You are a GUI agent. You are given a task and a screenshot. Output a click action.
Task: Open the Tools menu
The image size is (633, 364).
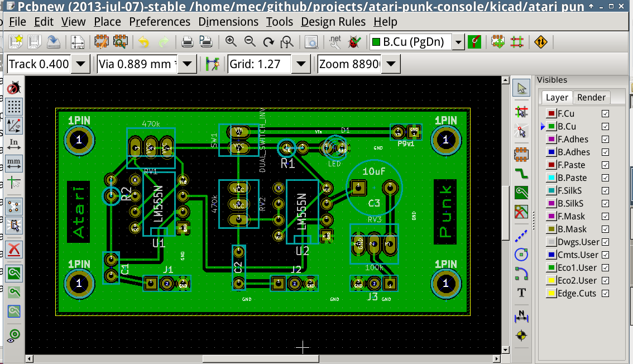click(x=279, y=22)
